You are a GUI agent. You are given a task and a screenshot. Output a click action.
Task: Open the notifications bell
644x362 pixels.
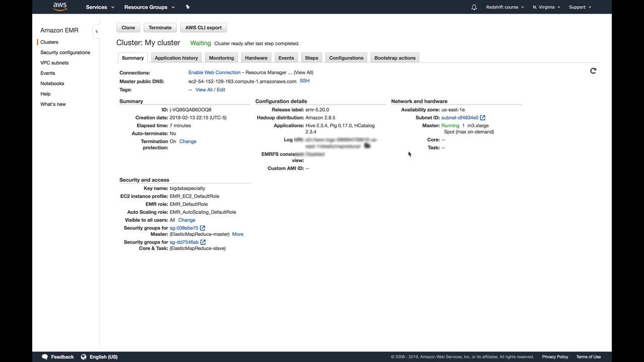[x=474, y=7]
